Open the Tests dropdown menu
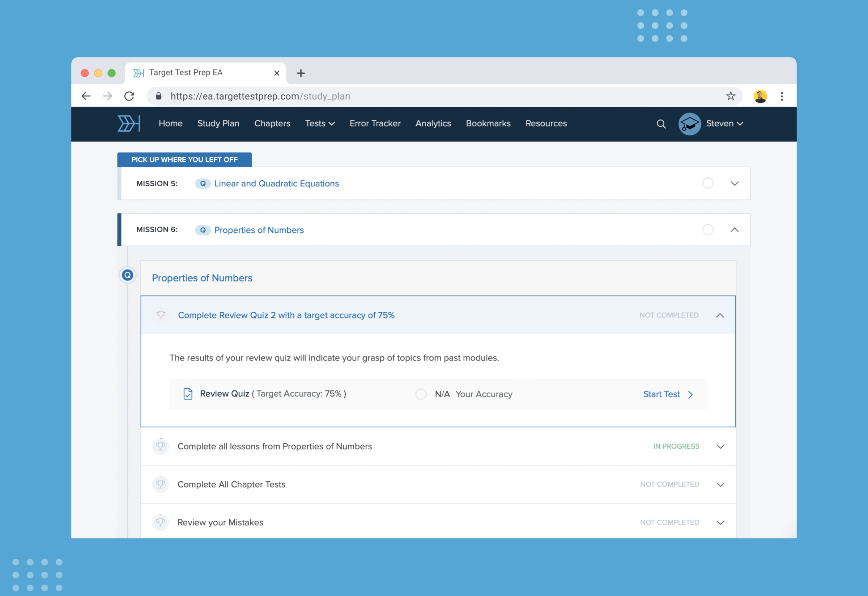The image size is (868, 596). click(320, 123)
